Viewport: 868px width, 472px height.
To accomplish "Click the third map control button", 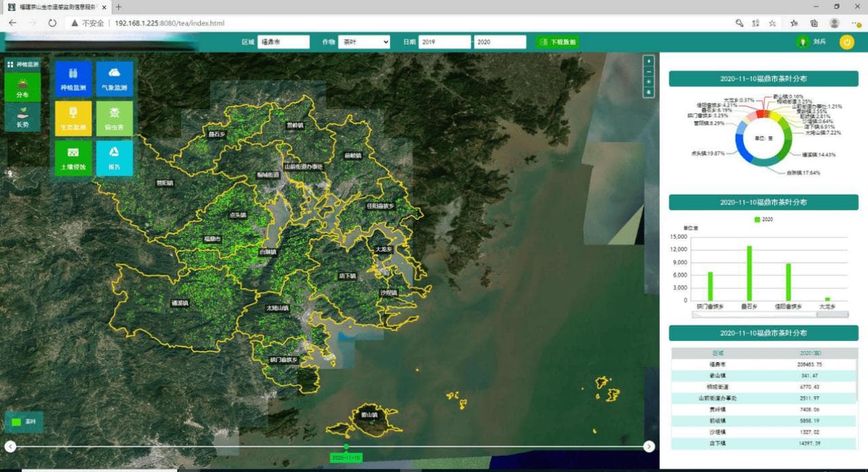I will pos(649,81).
